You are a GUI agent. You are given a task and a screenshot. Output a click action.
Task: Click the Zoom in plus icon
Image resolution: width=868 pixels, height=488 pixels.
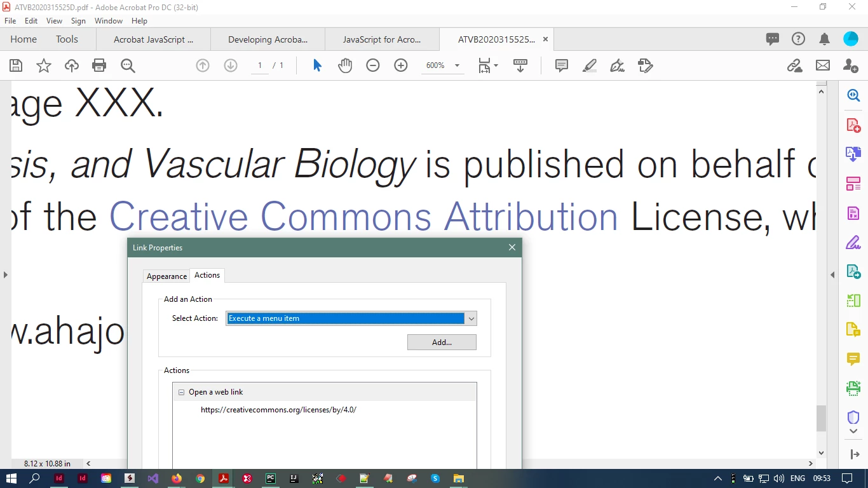click(x=401, y=65)
